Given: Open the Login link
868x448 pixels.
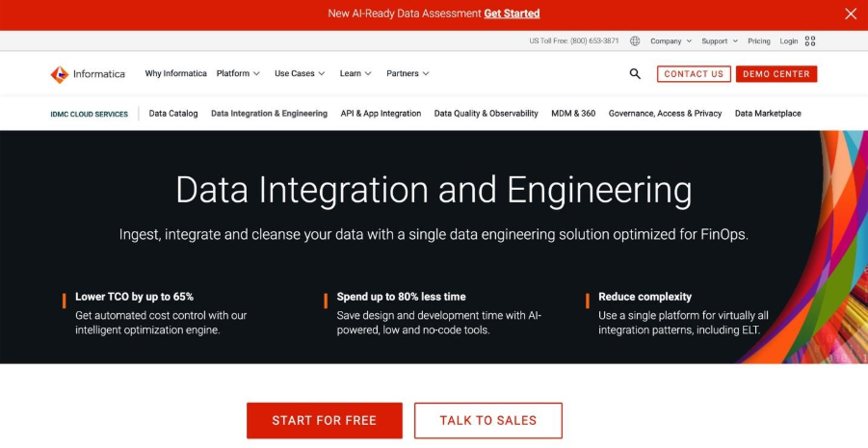Looking at the screenshot, I should [x=788, y=41].
